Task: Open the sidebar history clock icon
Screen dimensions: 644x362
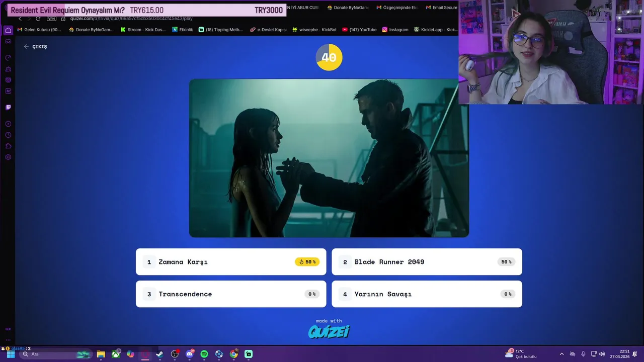Action: pos(8,135)
